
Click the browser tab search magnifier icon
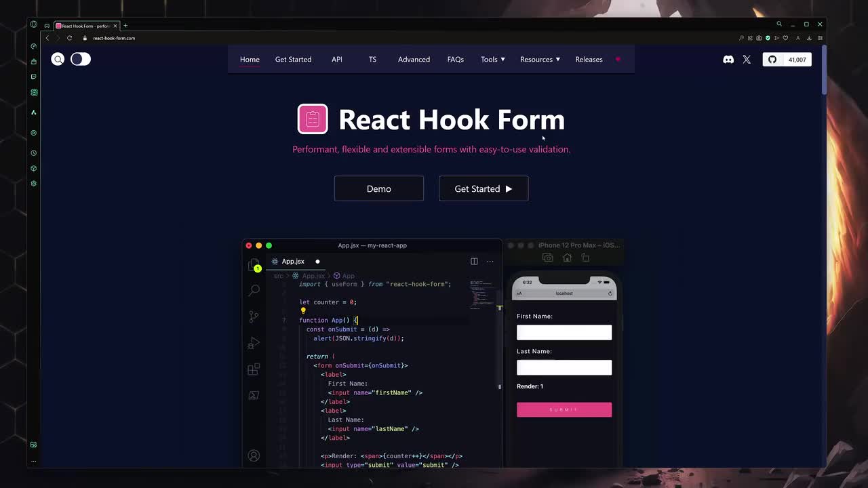pyautogui.click(x=779, y=24)
